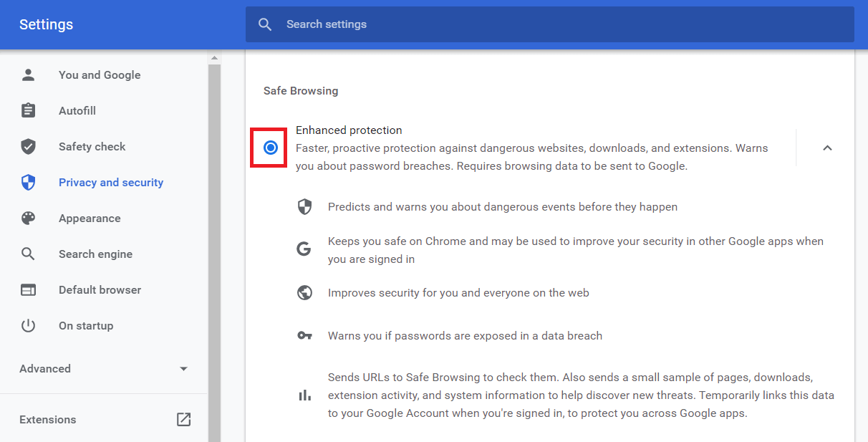The image size is (868, 442).
Task: Click the Safety check shield icon
Action: pos(28,147)
